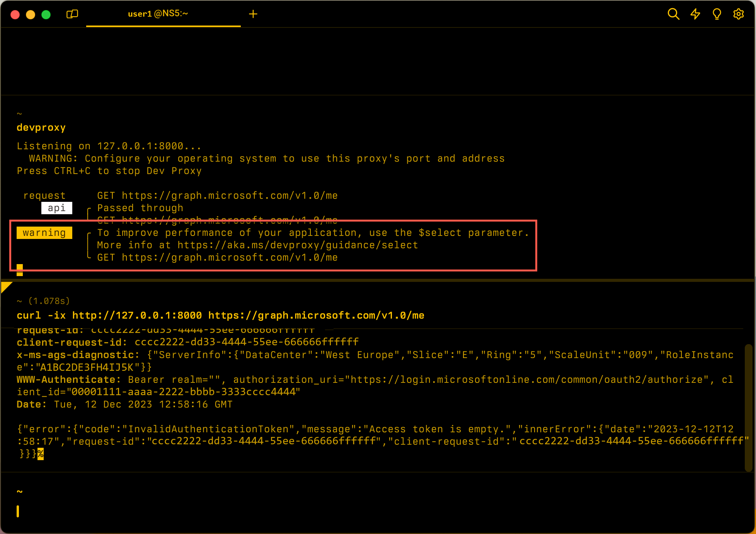Open the login.microsoftonline.com authorize URL

coord(526,380)
